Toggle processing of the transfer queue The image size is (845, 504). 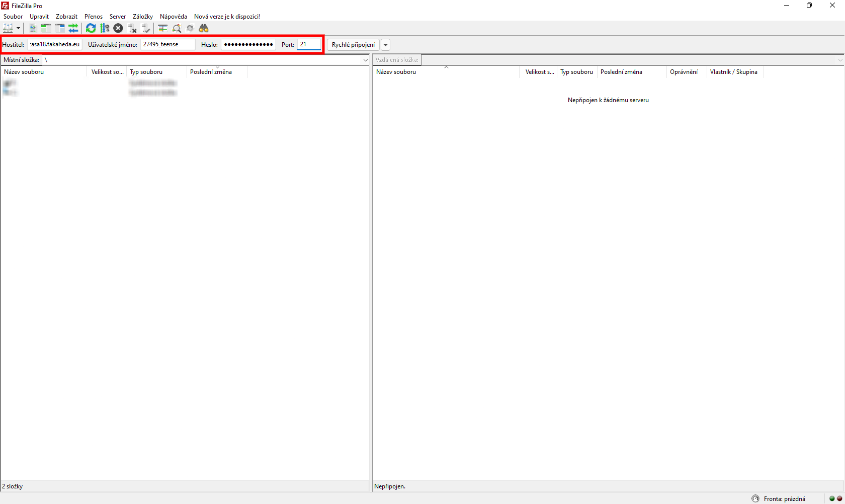click(105, 28)
